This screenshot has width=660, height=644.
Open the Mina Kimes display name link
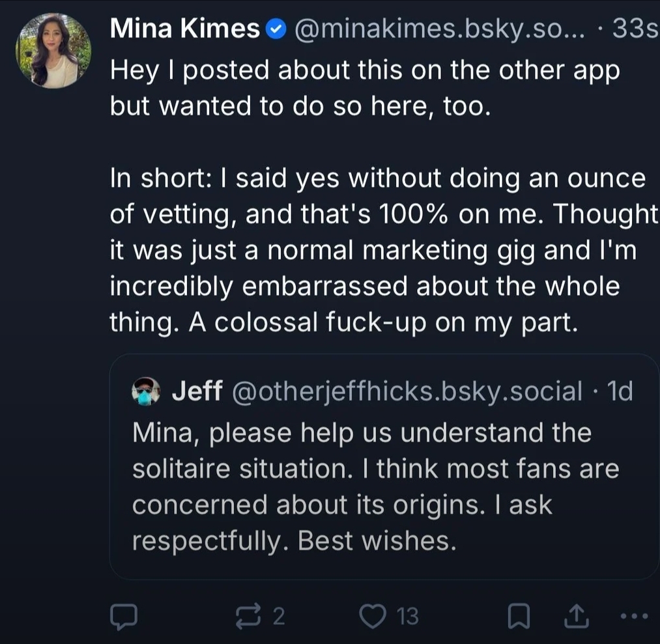coord(184,29)
